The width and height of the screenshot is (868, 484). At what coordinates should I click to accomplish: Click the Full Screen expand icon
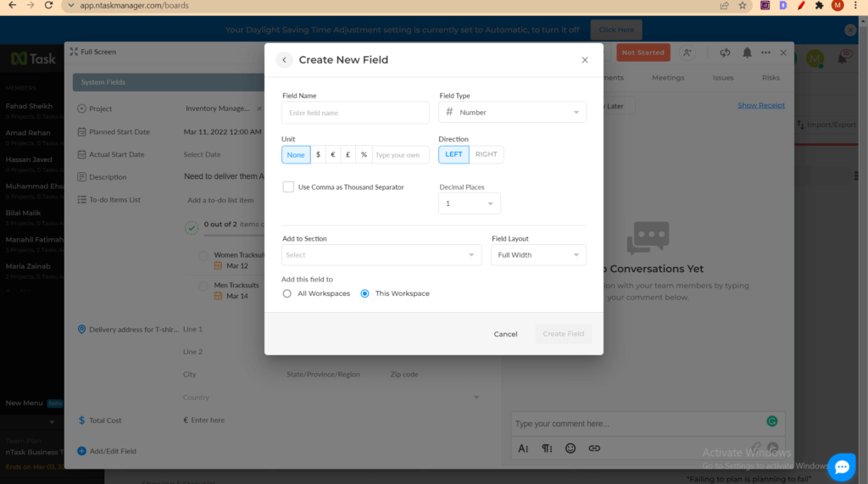pos(74,52)
